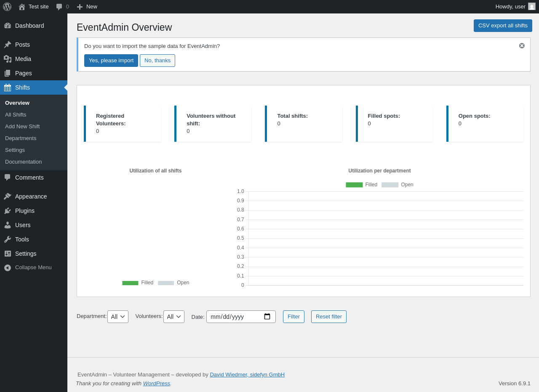Expand the Volunteers filter dropdown
Screen dimensions: 539x392
pyautogui.click(x=174, y=317)
